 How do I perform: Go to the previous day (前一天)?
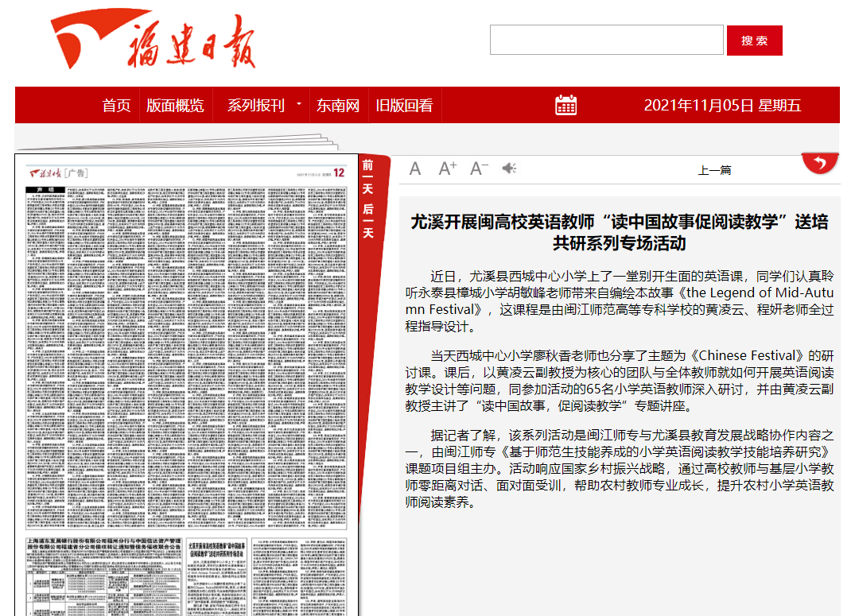(x=368, y=177)
